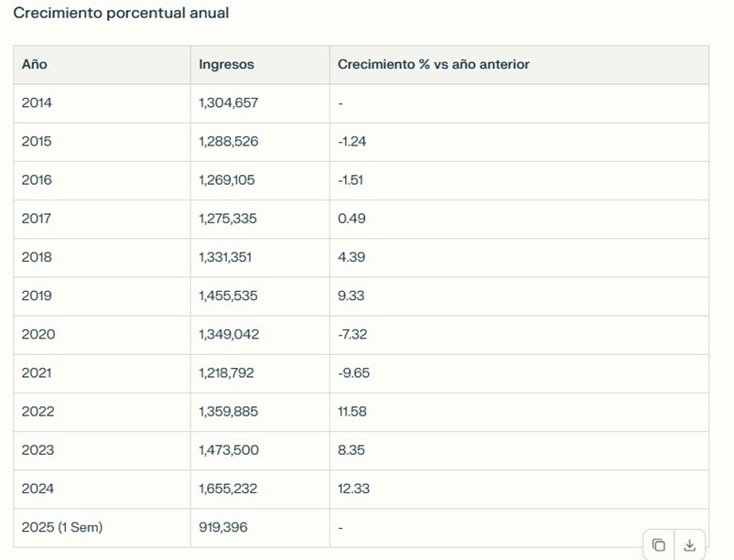Click the 919,396 income cell
The image size is (734, 560).
pyautogui.click(x=222, y=527)
